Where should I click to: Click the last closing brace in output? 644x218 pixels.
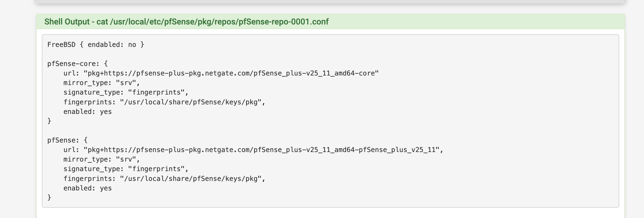pyautogui.click(x=49, y=198)
